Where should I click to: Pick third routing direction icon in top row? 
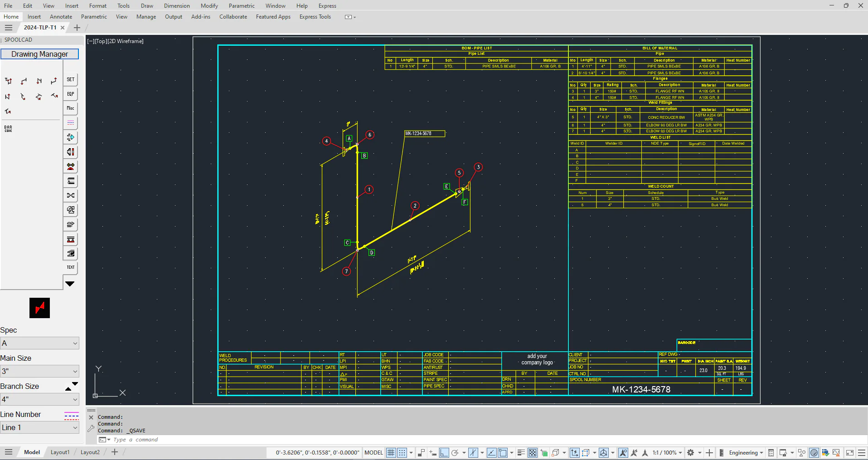39,81
